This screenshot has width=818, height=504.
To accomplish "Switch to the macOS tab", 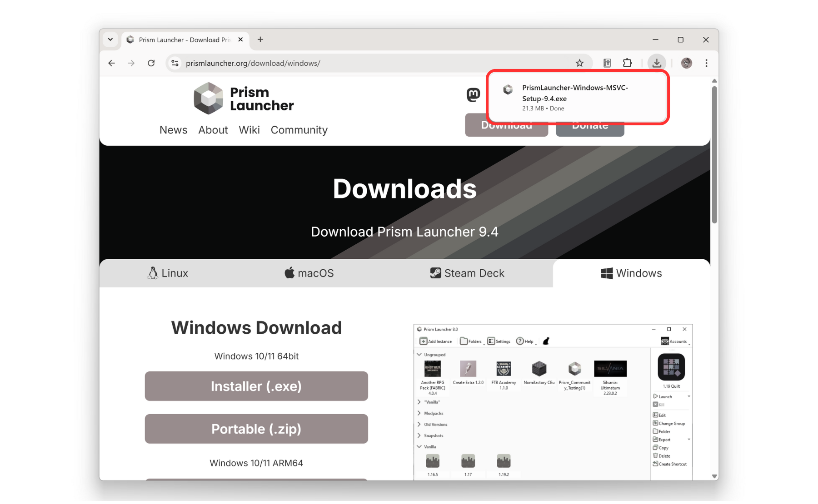I will pos(309,273).
